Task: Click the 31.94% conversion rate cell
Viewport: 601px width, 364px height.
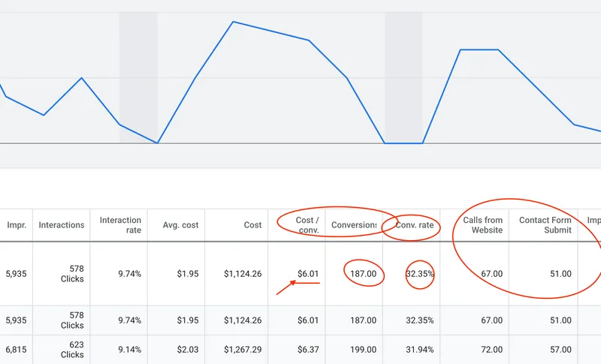Action: pyautogui.click(x=420, y=350)
